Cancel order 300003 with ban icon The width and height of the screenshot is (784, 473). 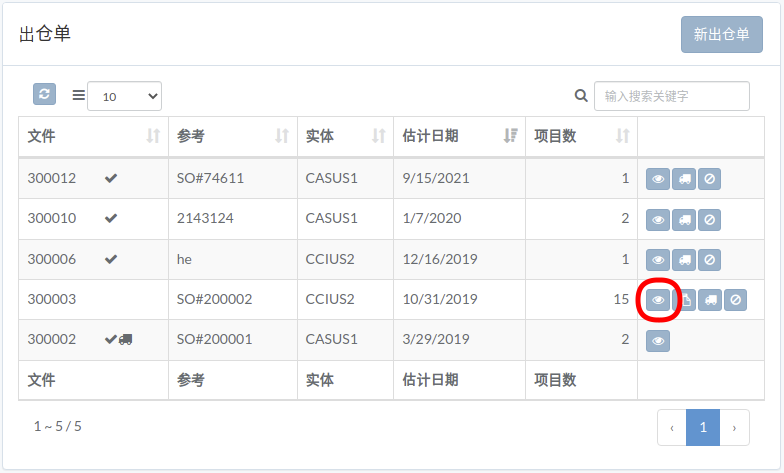736,300
